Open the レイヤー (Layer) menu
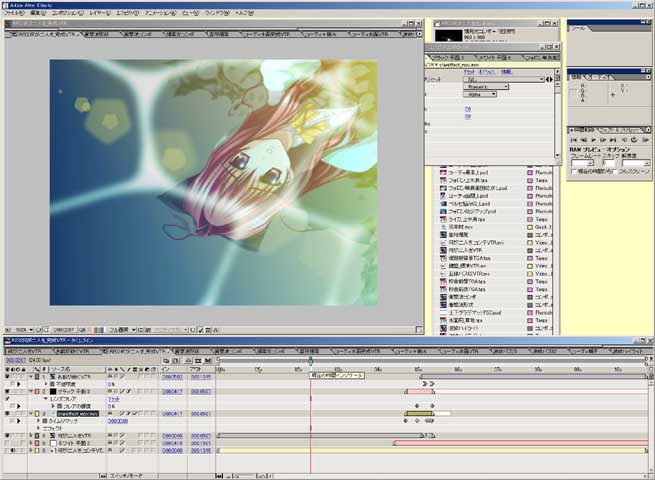This screenshot has width=655, height=480. pyautogui.click(x=100, y=13)
